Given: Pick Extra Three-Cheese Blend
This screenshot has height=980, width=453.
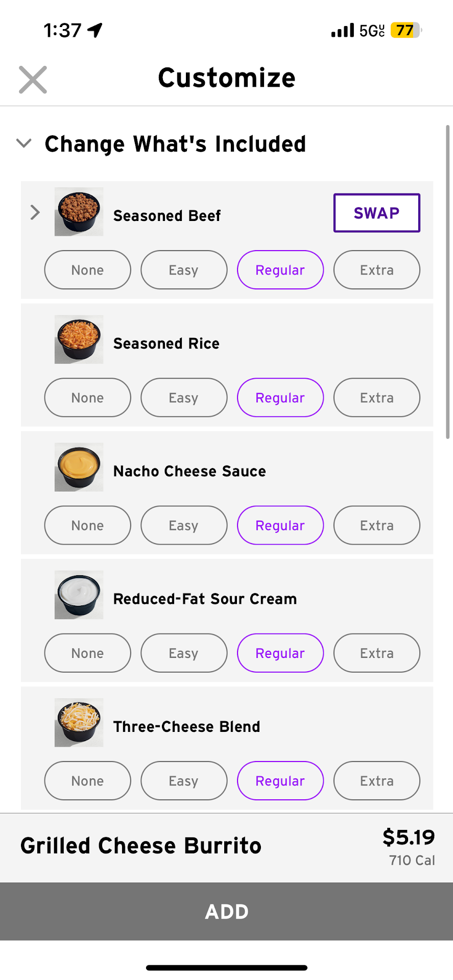Looking at the screenshot, I should click(x=376, y=780).
